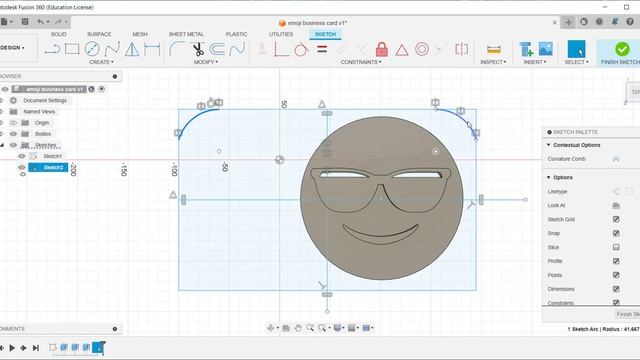
Task: Toggle Points checkbox
Action: coord(616,275)
